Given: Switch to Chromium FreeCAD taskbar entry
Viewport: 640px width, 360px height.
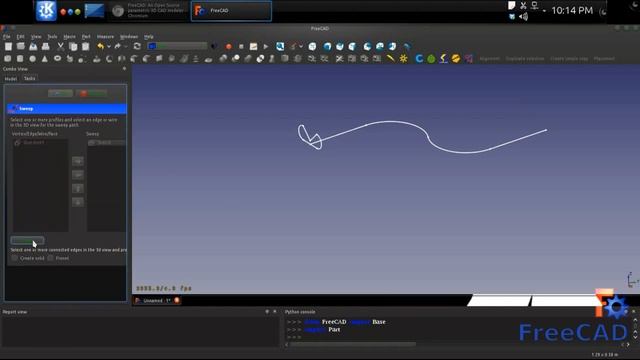Looking at the screenshot, I should pos(149,11).
